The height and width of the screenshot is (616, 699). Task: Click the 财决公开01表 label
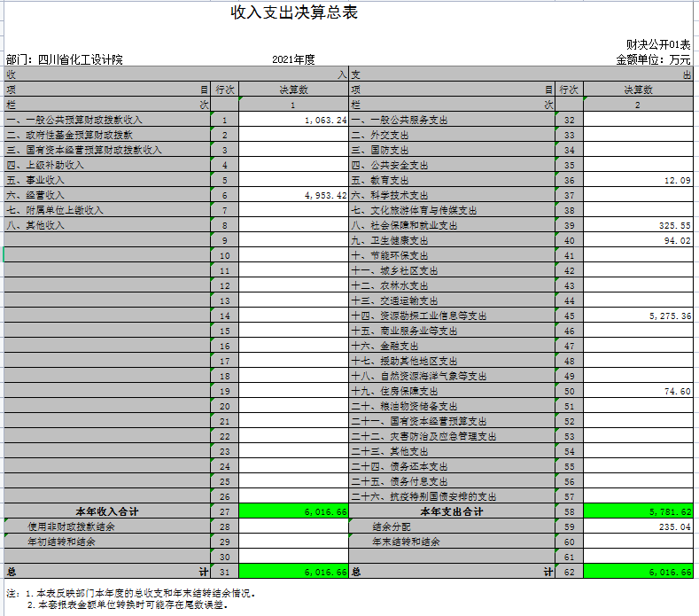pyautogui.click(x=658, y=44)
